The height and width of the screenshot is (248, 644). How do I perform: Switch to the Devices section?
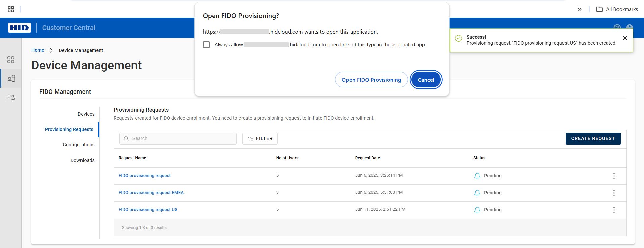tap(86, 114)
